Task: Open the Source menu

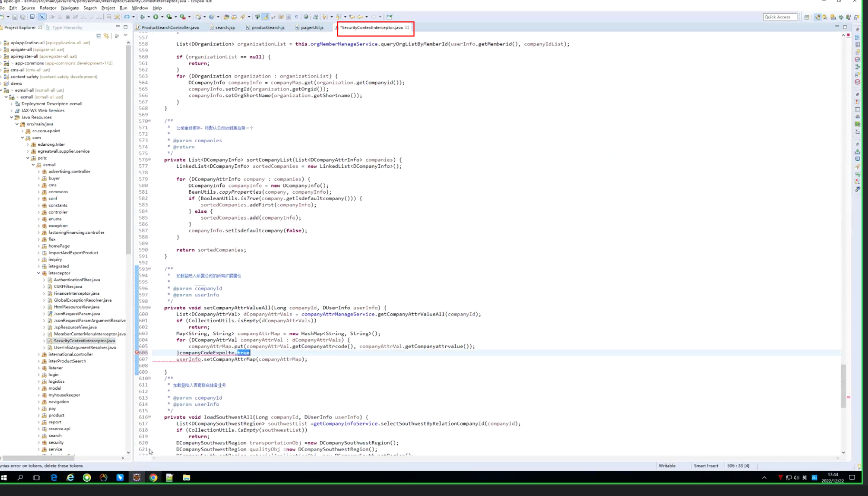Action: tap(28, 8)
